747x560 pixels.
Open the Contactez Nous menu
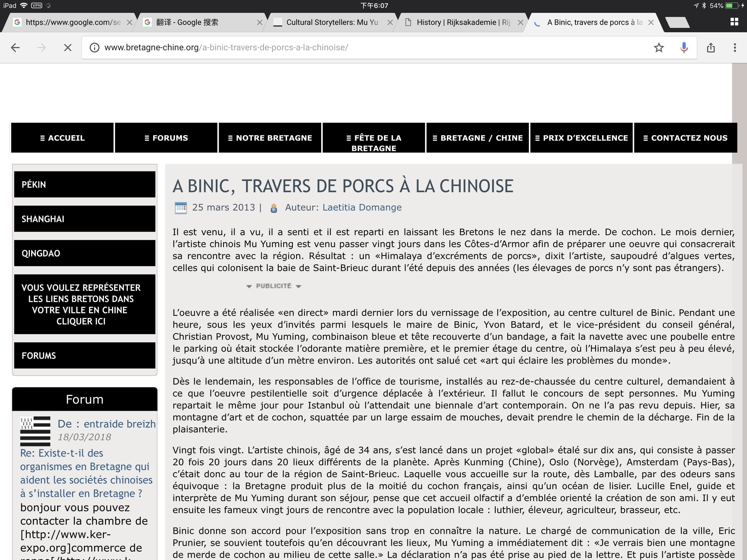tap(685, 138)
